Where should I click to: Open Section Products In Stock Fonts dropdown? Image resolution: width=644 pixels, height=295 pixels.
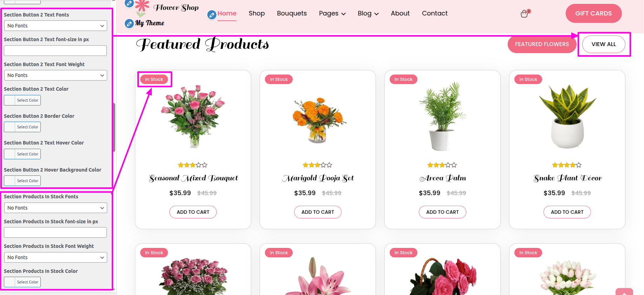click(56, 208)
